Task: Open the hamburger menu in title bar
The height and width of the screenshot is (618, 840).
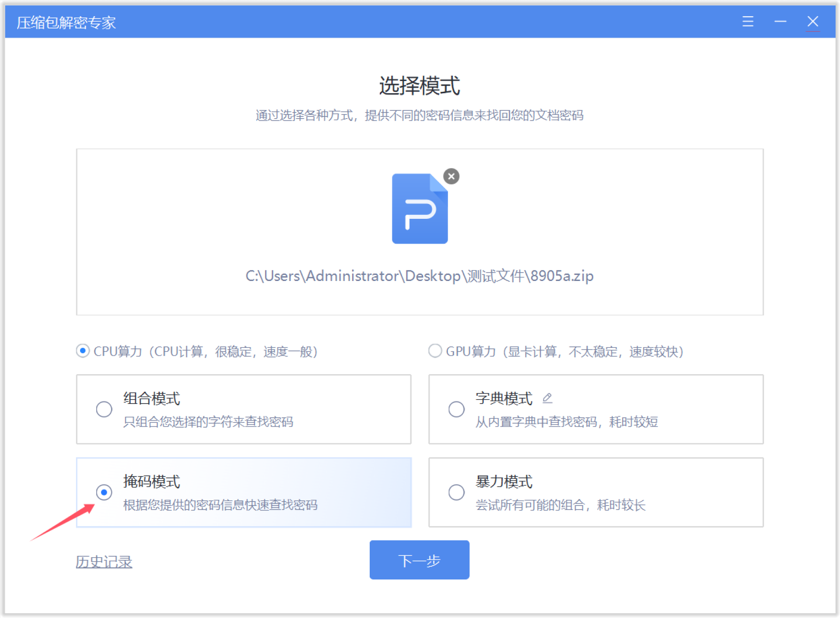Action: [748, 21]
